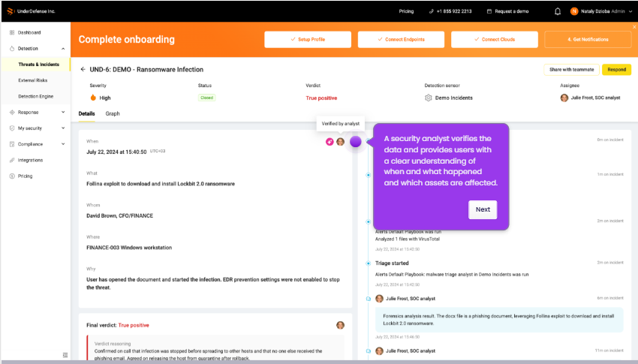Click the text FINANCE-003 Windows workstation

[x=129, y=248]
